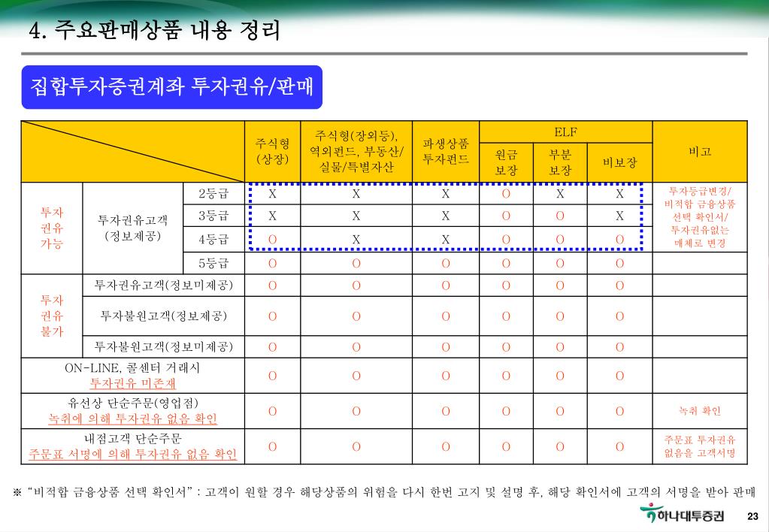Select O for 투자불원고객(정보미제공) under 파생상품 투자펀드

point(446,347)
